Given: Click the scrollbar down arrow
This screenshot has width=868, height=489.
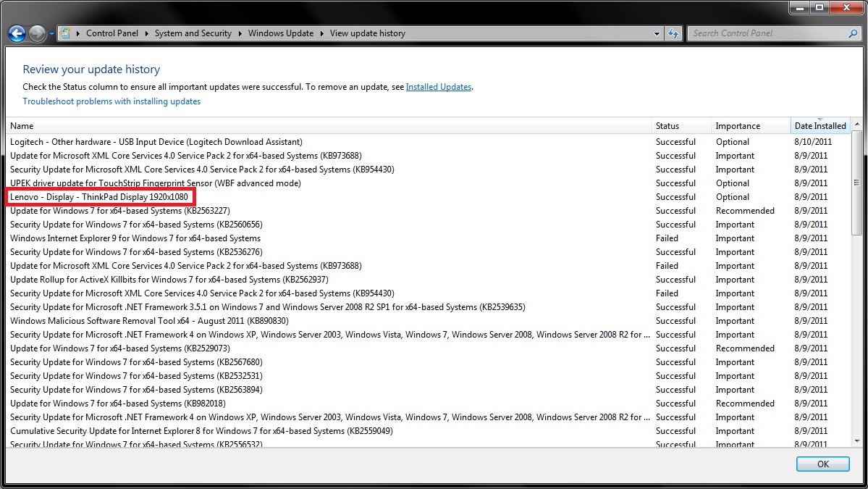Looking at the screenshot, I should point(857,441).
